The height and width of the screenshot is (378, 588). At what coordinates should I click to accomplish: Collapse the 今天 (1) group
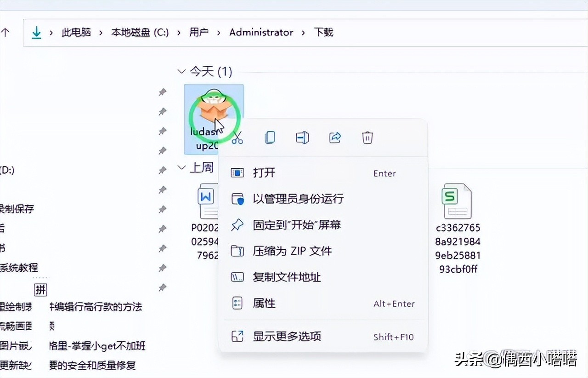(x=181, y=72)
